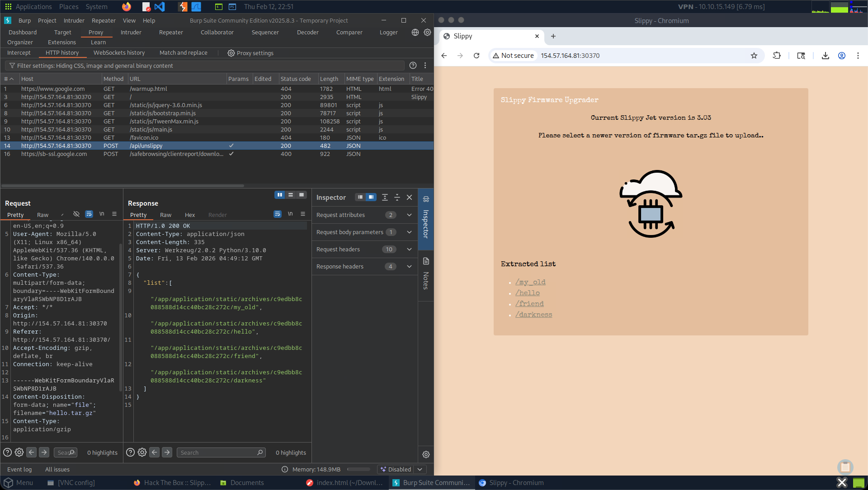Toggle hidden-characters eye icon in Request panel
The height and width of the screenshot is (490, 868).
[76, 214]
